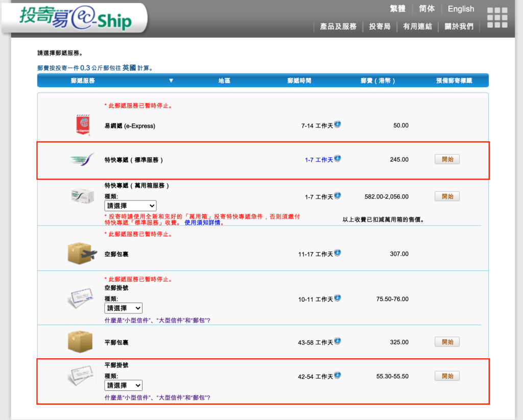The height and width of the screenshot is (420, 523).
Task: Click sort arrow on 郵遞服務 column header
Action: [171, 80]
